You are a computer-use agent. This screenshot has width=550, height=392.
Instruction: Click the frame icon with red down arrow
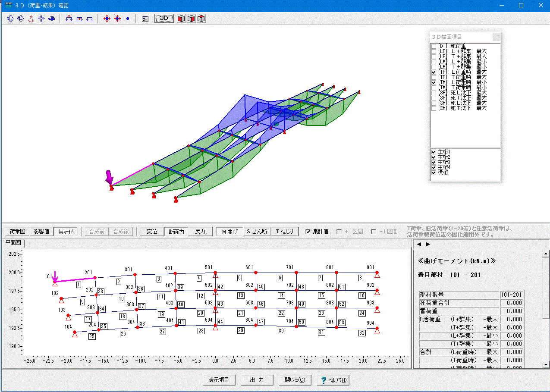[79, 19]
